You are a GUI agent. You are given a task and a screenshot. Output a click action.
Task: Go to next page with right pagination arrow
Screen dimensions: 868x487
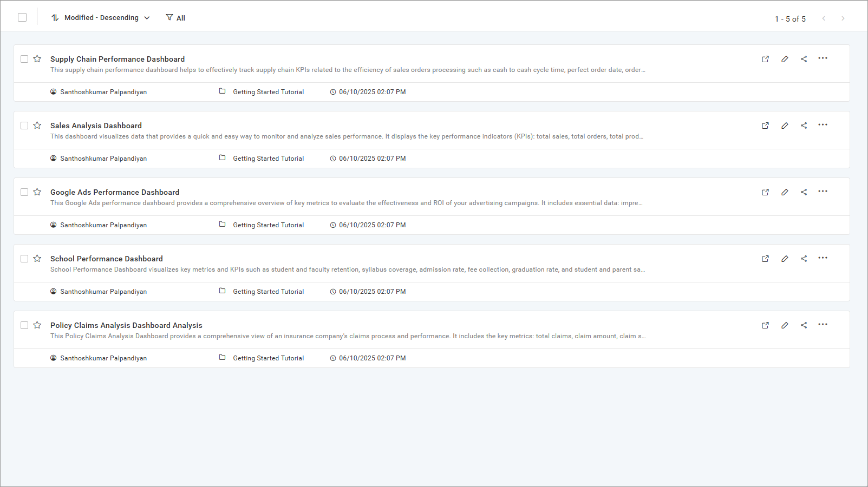pyautogui.click(x=843, y=18)
